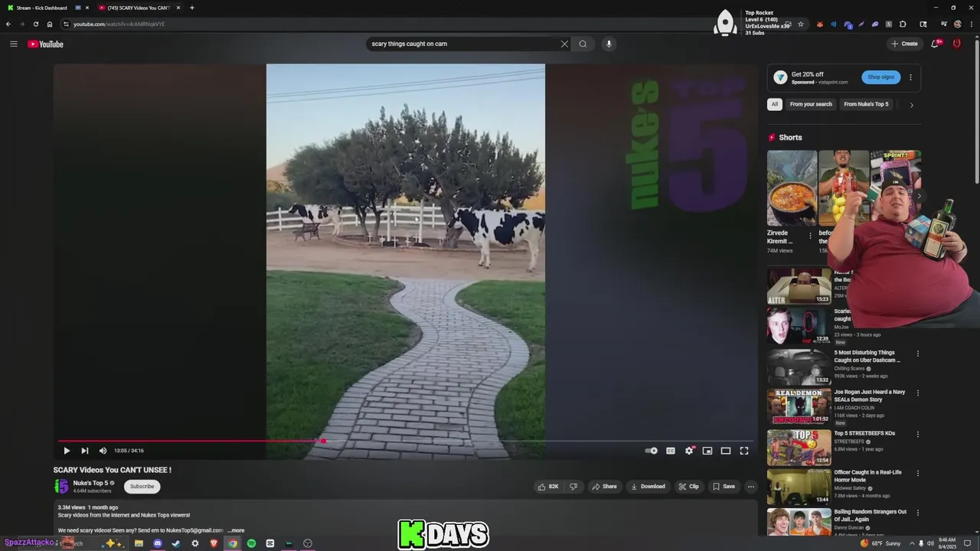Screen dimensions: 980x551
Task: Open the Discord icon in the taskbar
Action: click(158, 543)
